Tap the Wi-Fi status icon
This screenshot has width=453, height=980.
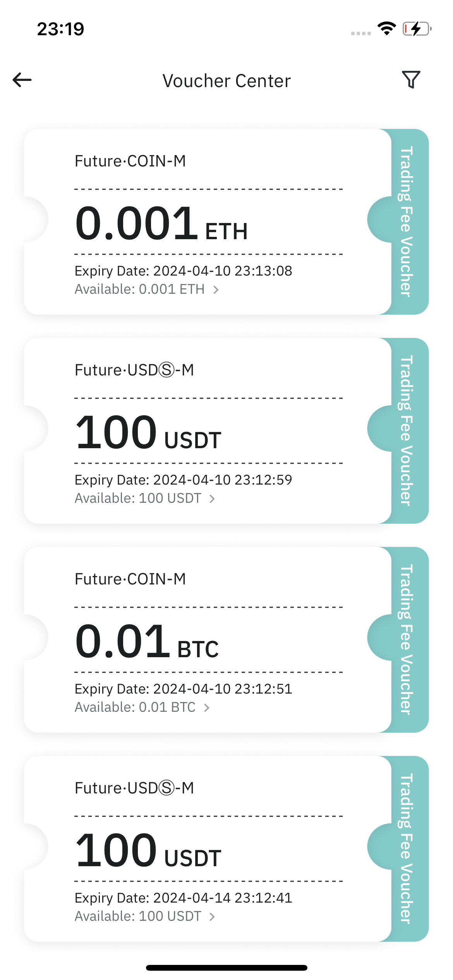point(386,29)
